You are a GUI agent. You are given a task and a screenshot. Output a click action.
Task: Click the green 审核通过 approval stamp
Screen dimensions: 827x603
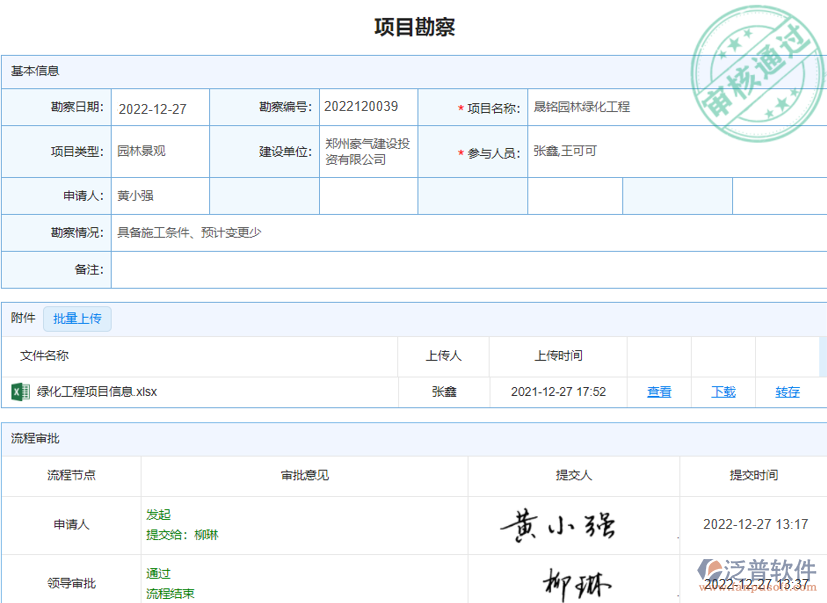coord(754,76)
